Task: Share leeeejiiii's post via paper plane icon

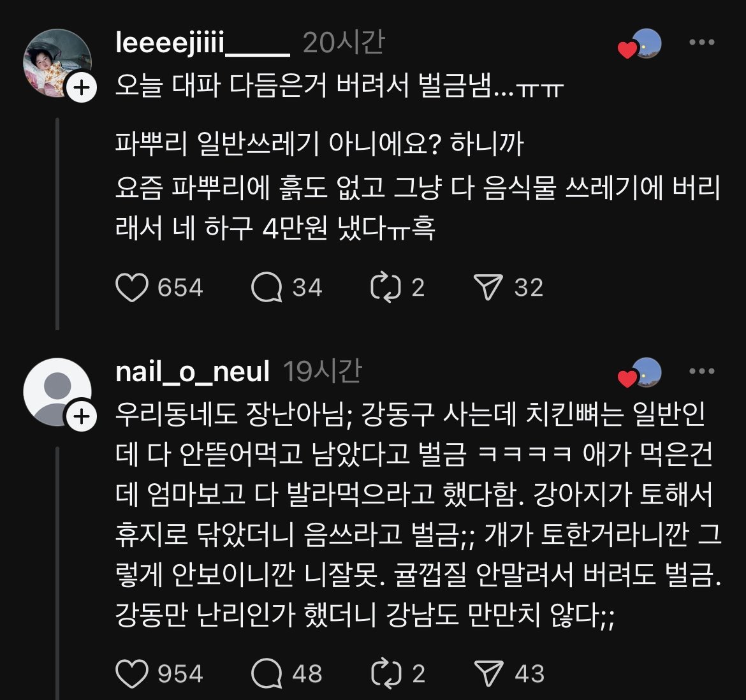Action: [x=489, y=288]
